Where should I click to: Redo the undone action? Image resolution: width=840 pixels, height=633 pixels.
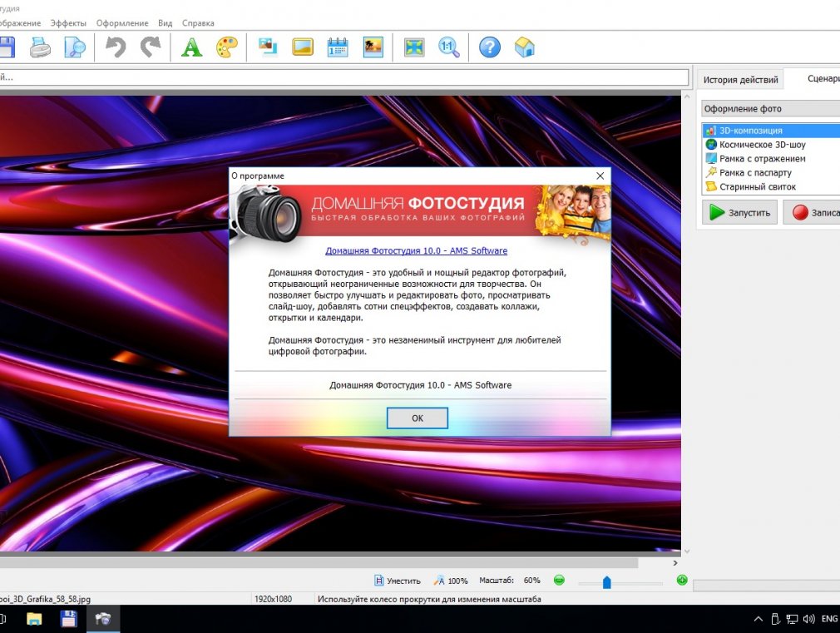tap(151, 47)
